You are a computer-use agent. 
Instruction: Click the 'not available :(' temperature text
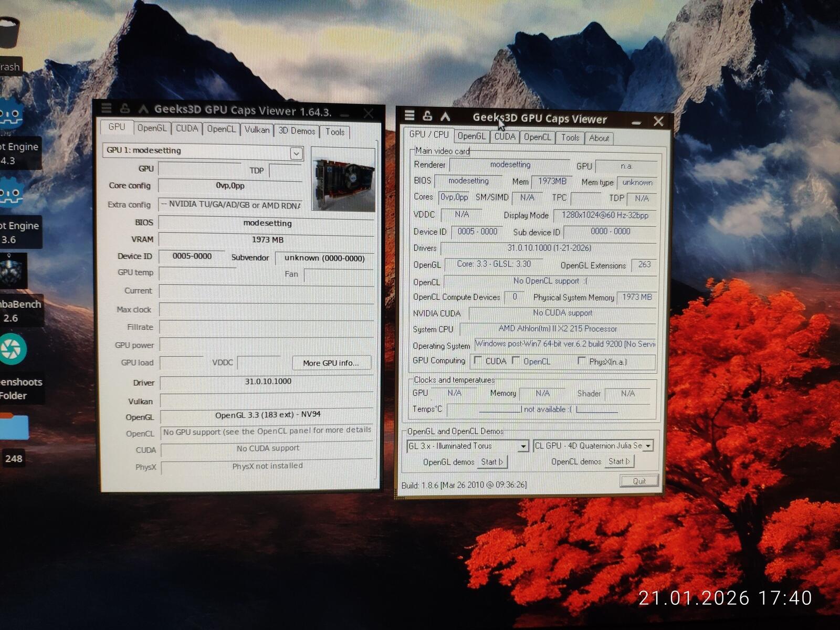click(x=548, y=409)
